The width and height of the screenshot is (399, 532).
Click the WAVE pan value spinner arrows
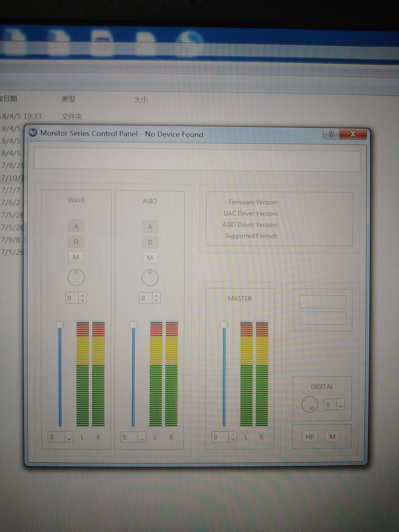[x=82, y=298]
